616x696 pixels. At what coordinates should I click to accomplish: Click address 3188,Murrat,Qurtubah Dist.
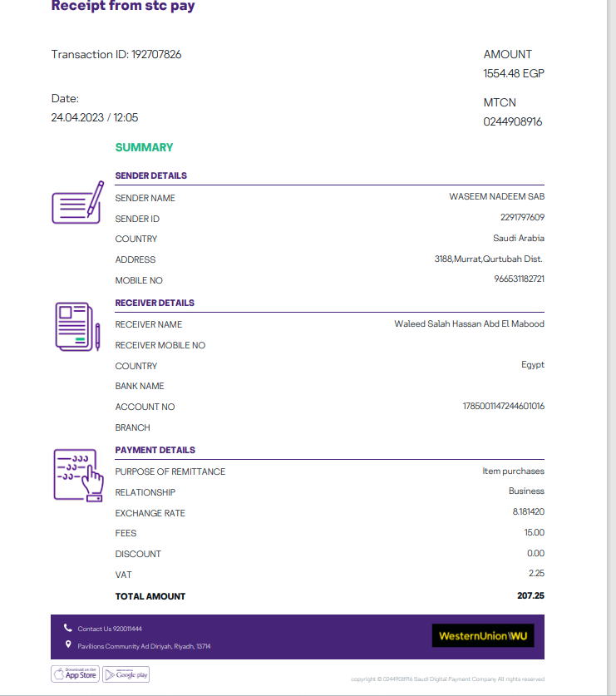tap(489, 259)
